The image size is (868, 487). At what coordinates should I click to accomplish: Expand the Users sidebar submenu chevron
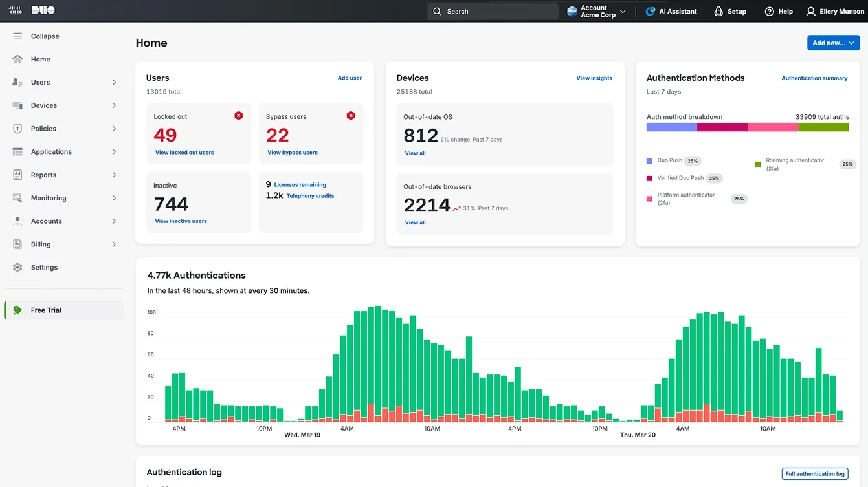[114, 82]
